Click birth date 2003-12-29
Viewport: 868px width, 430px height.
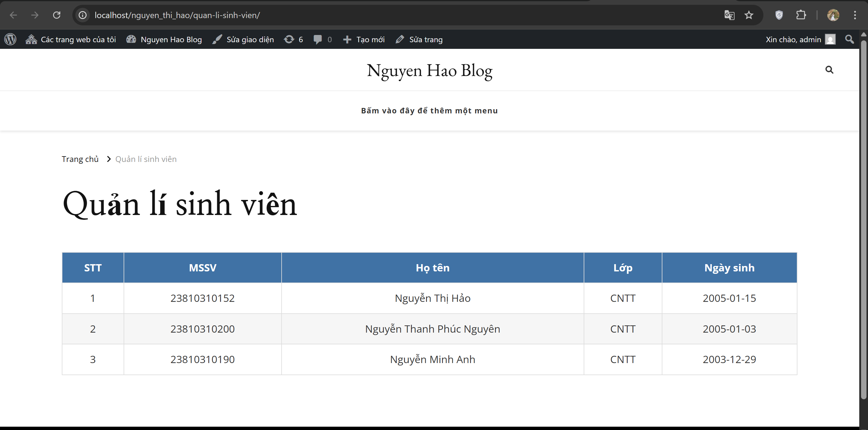tap(730, 359)
